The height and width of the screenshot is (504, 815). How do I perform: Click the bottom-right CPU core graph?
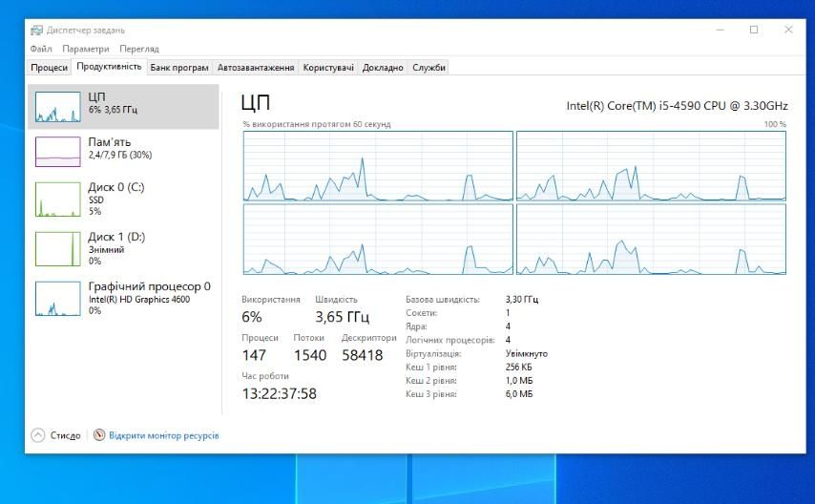click(651, 240)
